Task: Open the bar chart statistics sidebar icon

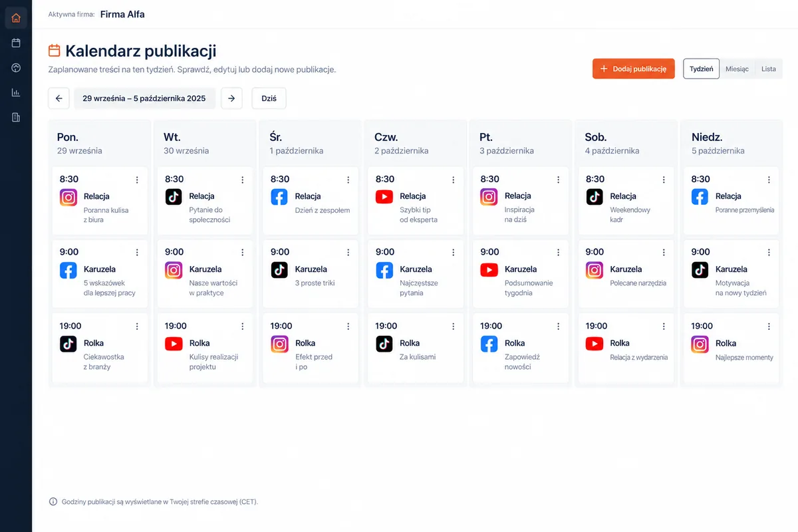Action: tap(16, 92)
